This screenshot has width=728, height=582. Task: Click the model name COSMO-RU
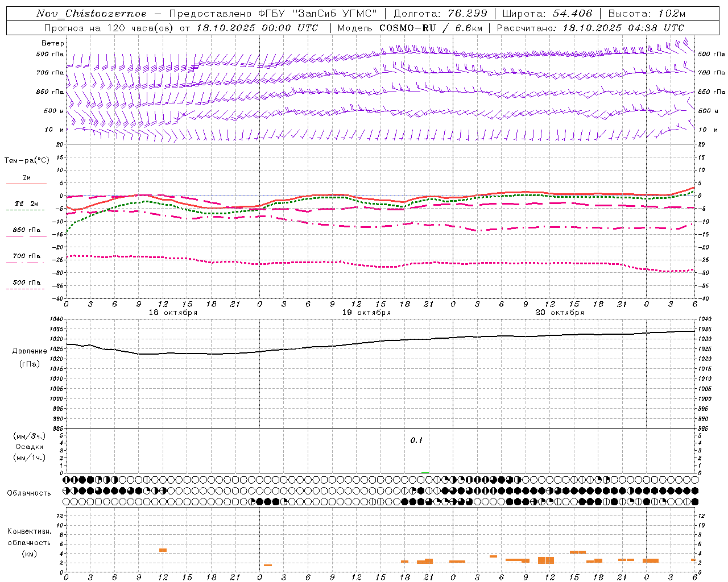click(x=408, y=28)
